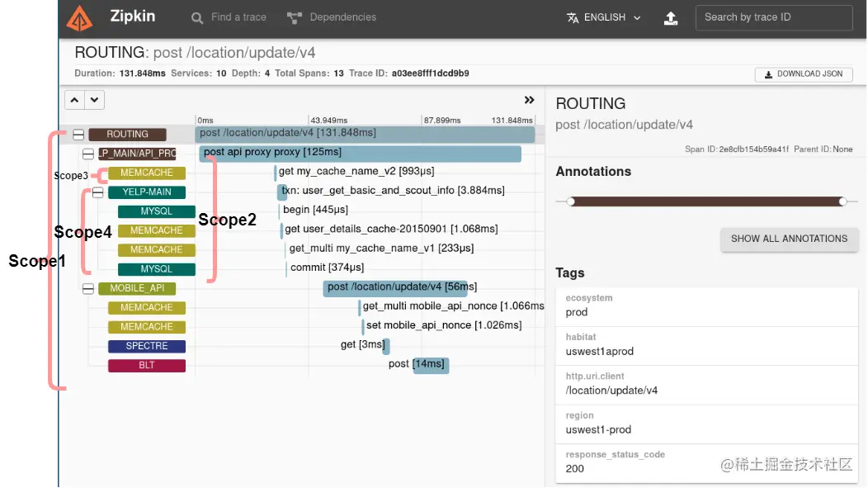Select the YELP-MAIN service label
This screenshot has height=488, width=868.
pyautogui.click(x=147, y=192)
